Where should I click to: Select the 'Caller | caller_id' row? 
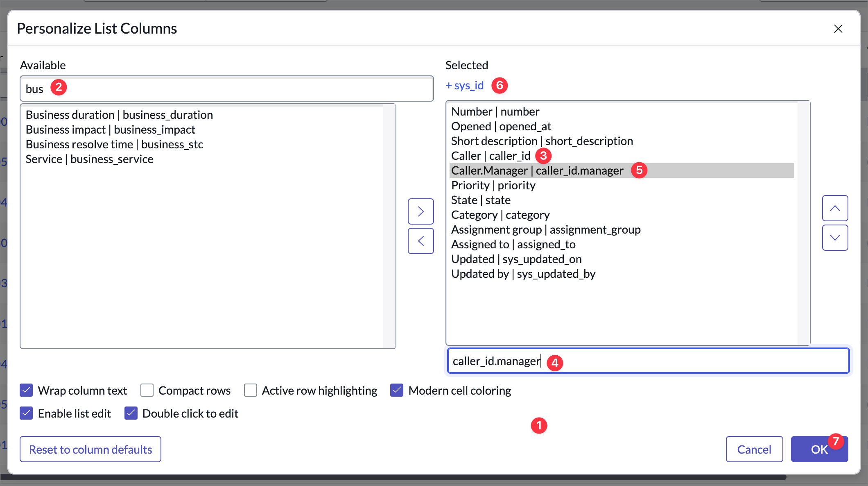(490, 156)
